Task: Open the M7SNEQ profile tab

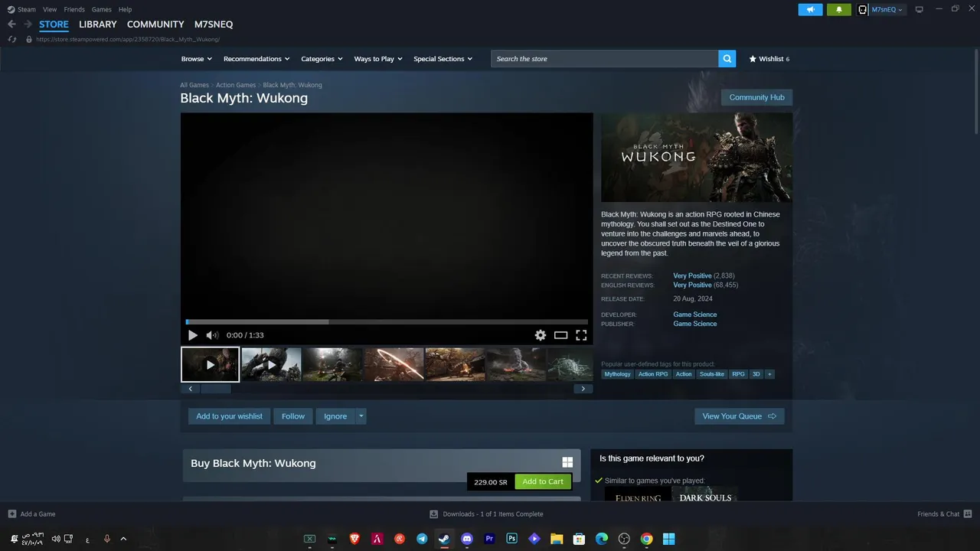Action: pos(214,24)
